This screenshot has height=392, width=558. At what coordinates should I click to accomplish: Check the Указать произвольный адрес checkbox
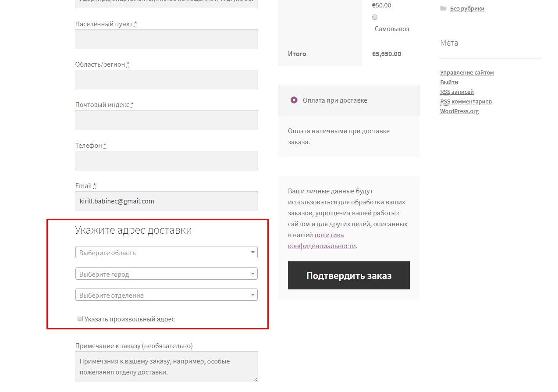(80, 319)
